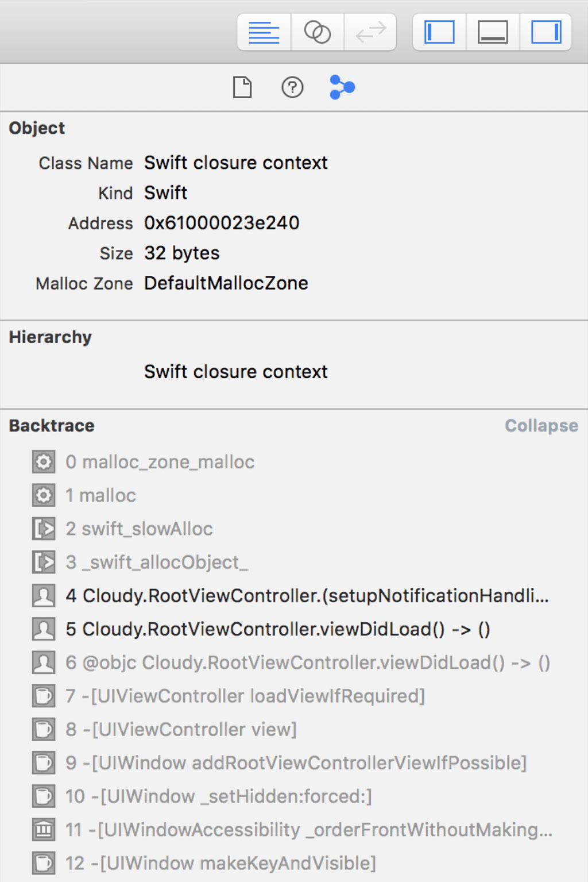
Task: Switch to the Assistant editor
Action: [x=317, y=32]
